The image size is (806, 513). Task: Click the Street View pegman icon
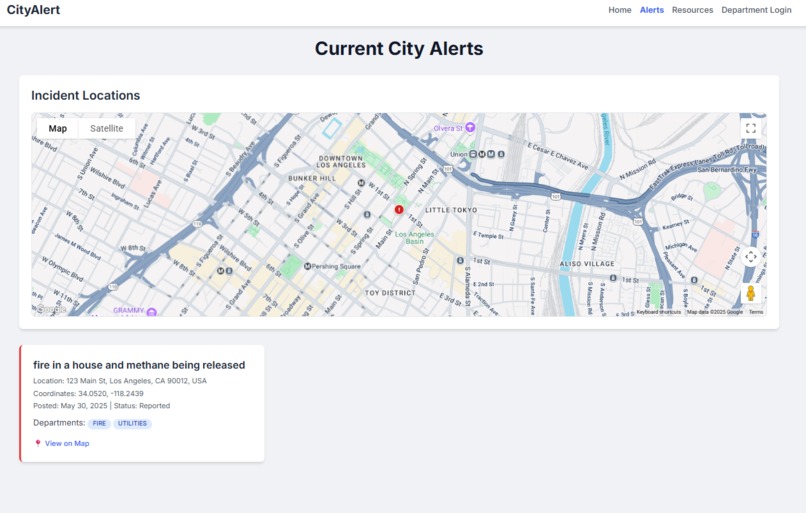pyautogui.click(x=750, y=294)
